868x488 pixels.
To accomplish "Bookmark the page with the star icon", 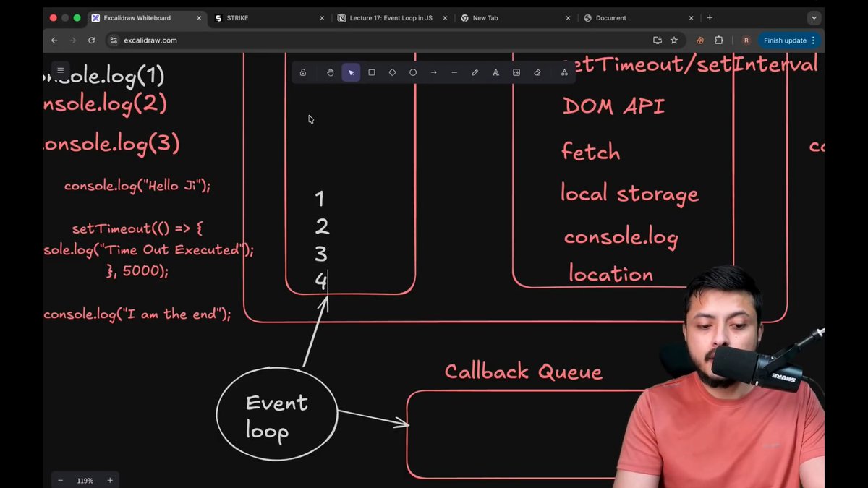I will point(674,40).
